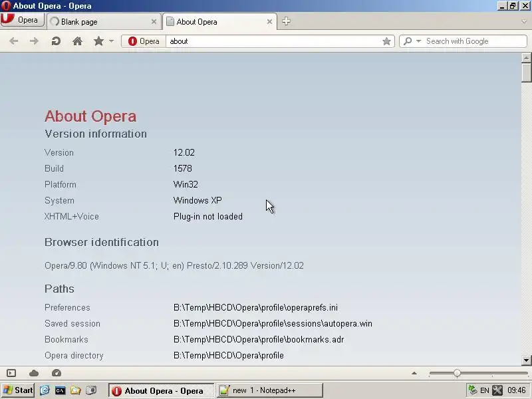Image resolution: width=532 pixels, height=399 pixels.
Task: Click the About Opera heading
Action: tap(90, 116)
